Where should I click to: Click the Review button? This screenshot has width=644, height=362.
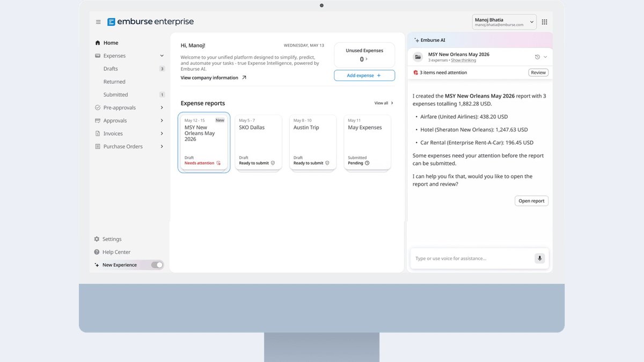point(538,72)
